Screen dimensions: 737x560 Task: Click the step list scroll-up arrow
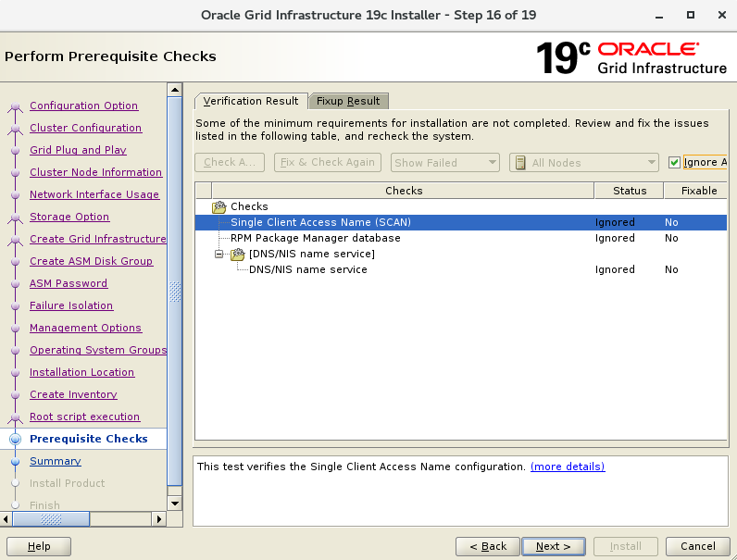[x=175, y=90]
